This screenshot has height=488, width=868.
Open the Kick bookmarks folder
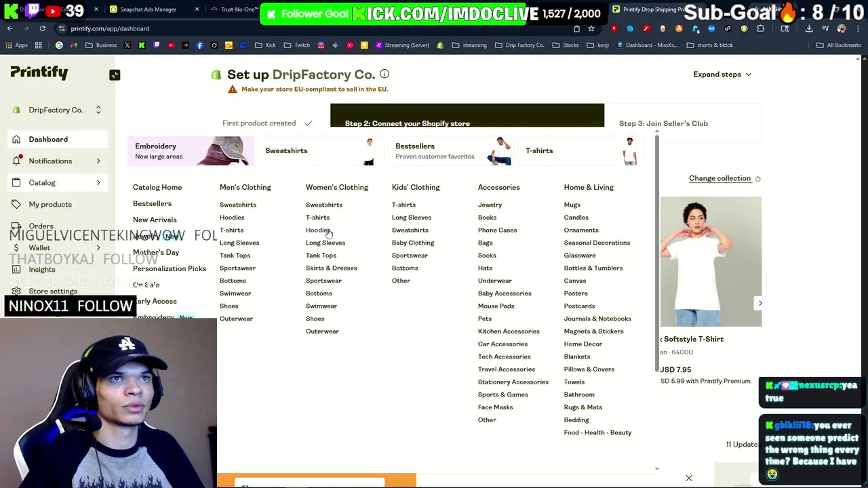(265, 45)
